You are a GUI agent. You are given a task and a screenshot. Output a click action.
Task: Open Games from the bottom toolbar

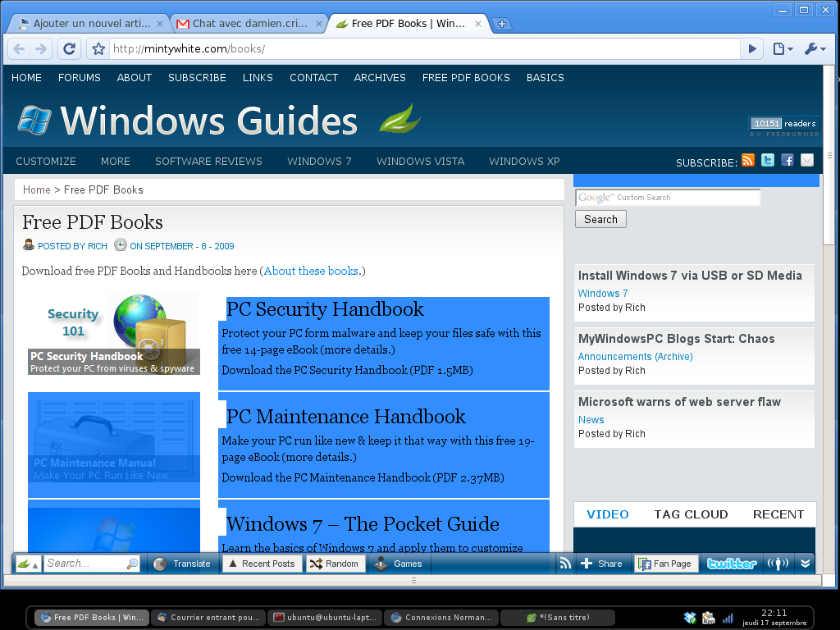pyautogui.click(x=399, y=564)
